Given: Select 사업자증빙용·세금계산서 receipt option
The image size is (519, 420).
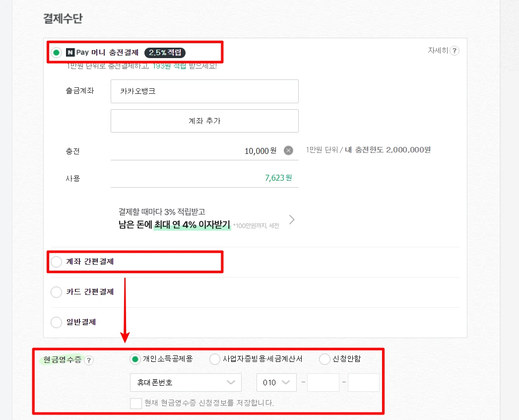Looking at the screenshot, I should click(214, 358).
